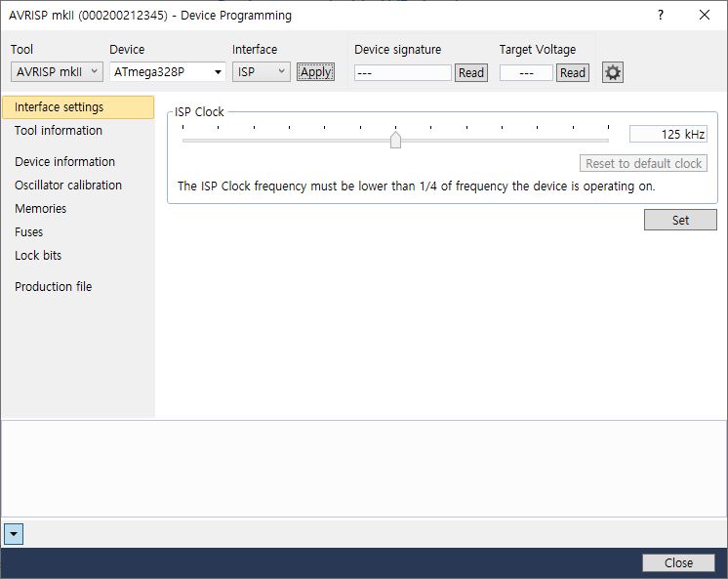728x579 pixels.
Task: Read the target voltage
Action: [x=573, y=72]
